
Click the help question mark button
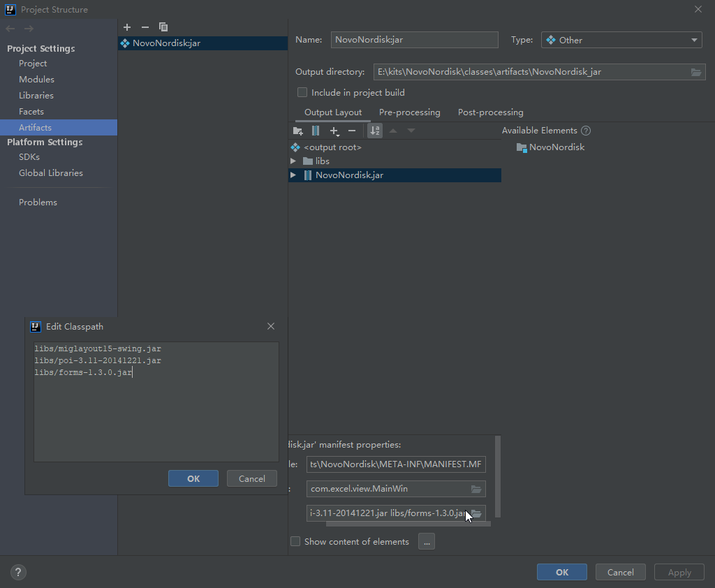point(18,573)
